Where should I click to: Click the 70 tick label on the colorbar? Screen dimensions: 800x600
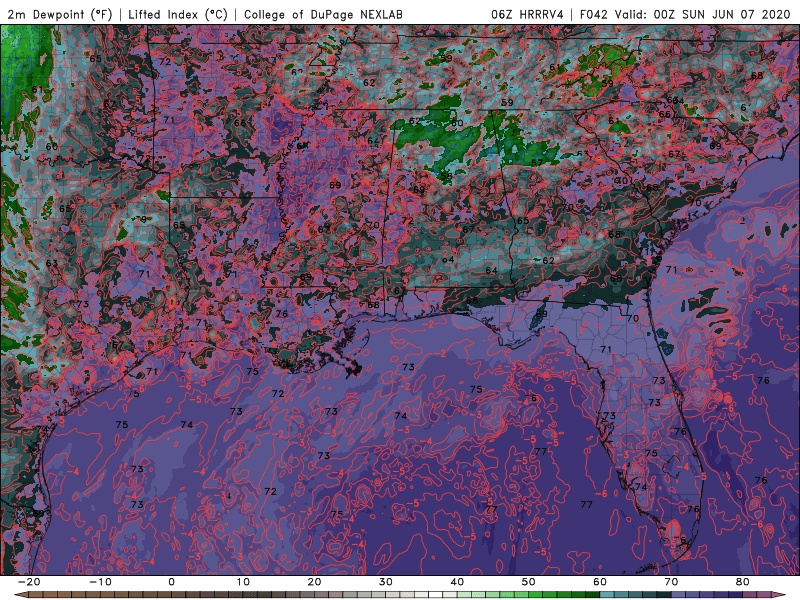click(x=671, y=582)
